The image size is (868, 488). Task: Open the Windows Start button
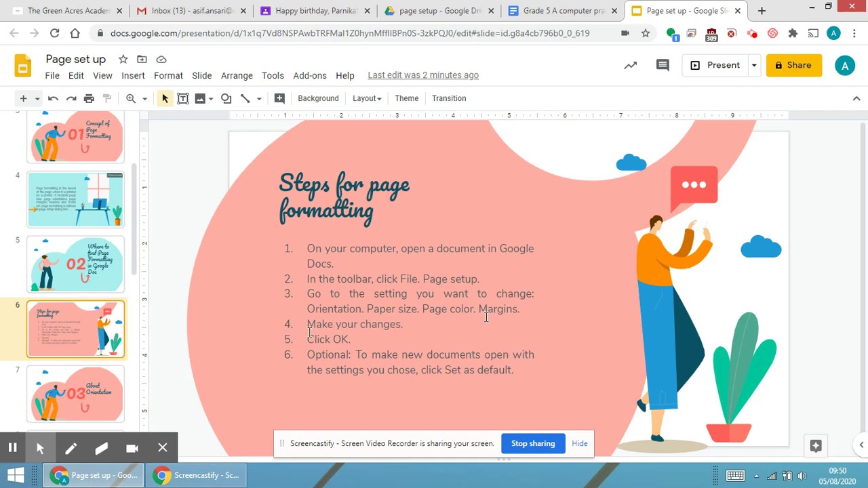pos(15,475)
